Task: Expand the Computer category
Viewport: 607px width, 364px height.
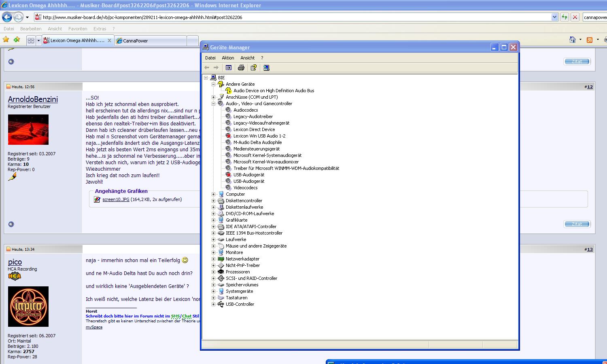Action: 214,194
